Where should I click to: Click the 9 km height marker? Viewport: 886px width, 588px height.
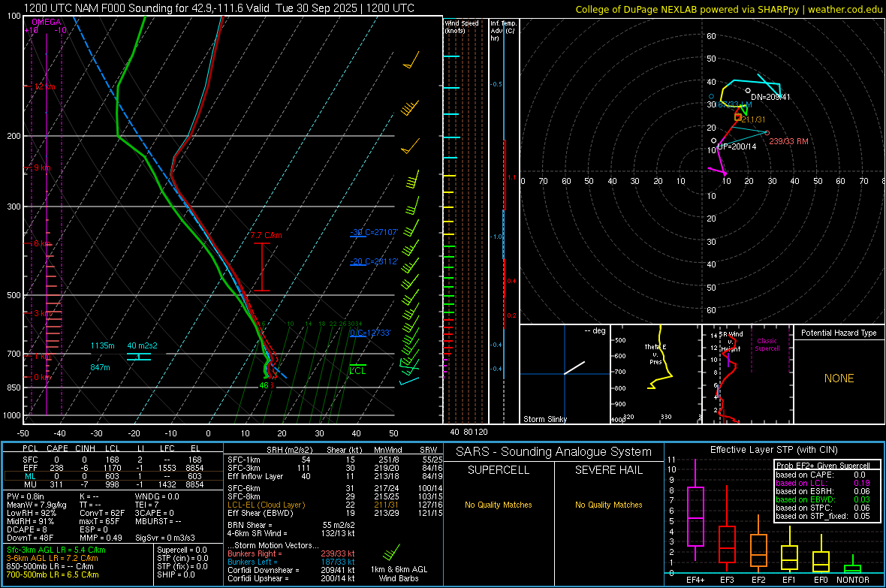click(x=42, y=167)
